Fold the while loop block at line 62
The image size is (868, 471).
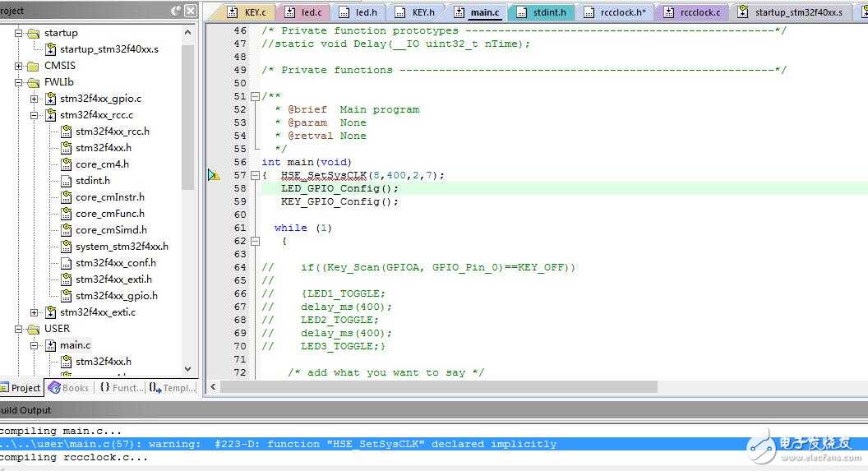255,242
